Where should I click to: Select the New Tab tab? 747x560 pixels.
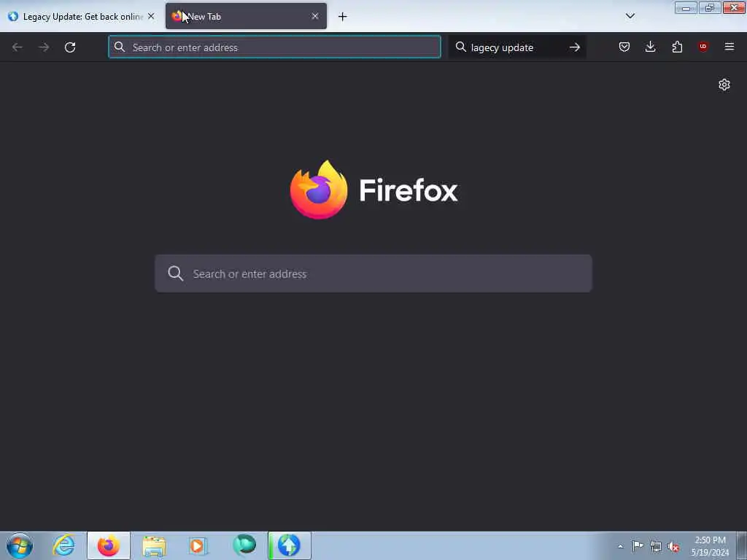pos(246,16)
